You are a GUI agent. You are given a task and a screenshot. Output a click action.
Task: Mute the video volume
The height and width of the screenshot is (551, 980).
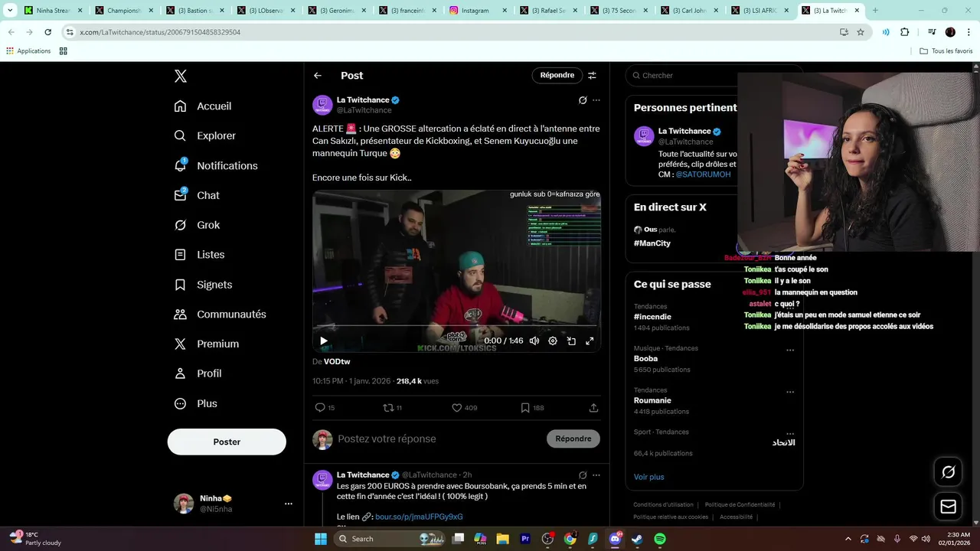tap(534, 341)
